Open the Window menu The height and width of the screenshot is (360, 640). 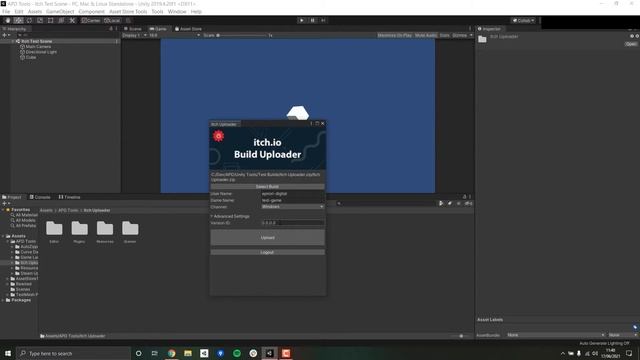(x=177, y=11)
